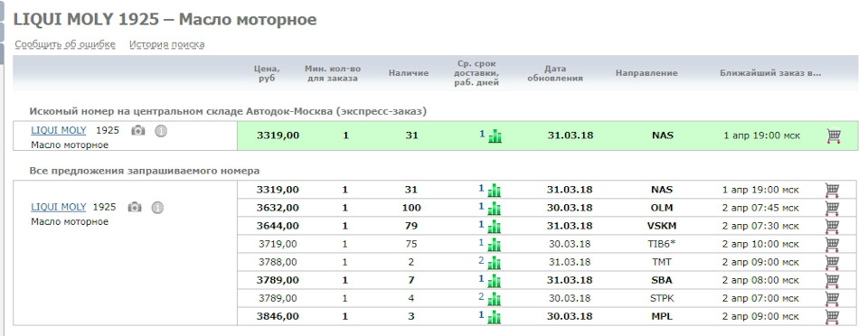Viewport: 868px width, 336px height.
Task: Open LIQUI MOLY link in express-order row
Action: coord(59,131)
